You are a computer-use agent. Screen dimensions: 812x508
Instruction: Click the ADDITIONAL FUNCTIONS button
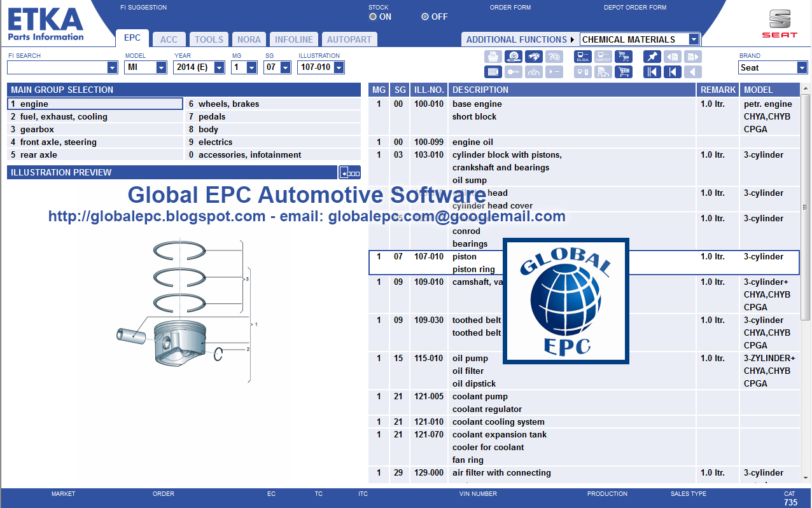(520, 39)
